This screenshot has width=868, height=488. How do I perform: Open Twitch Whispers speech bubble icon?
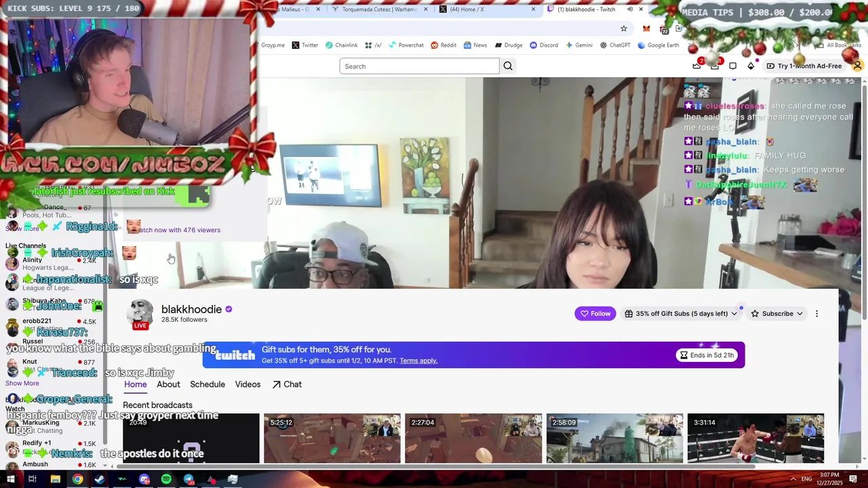click(733, 66)
